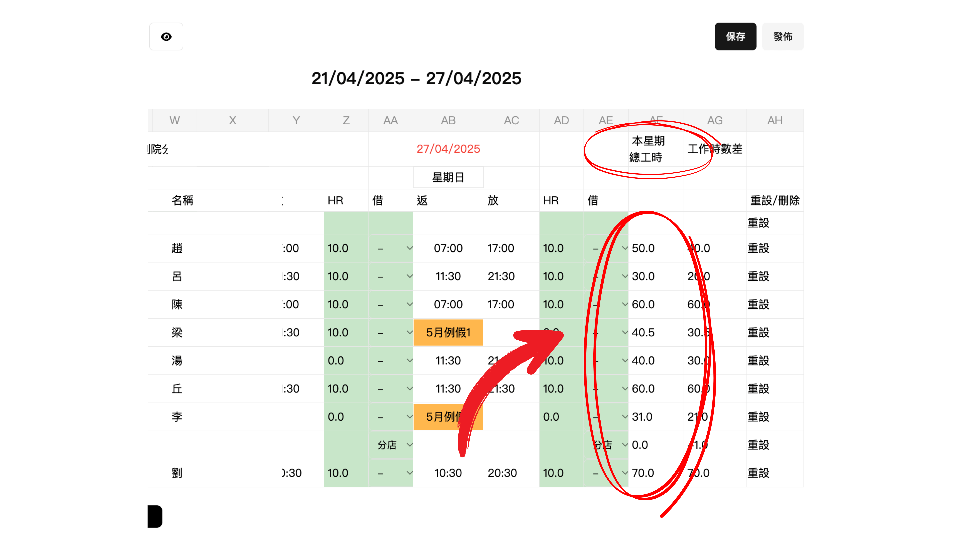The height and width of the screenshot is (551, 980).
Task: Click 重設 in the 呂 row
Action: click(758, 276)
